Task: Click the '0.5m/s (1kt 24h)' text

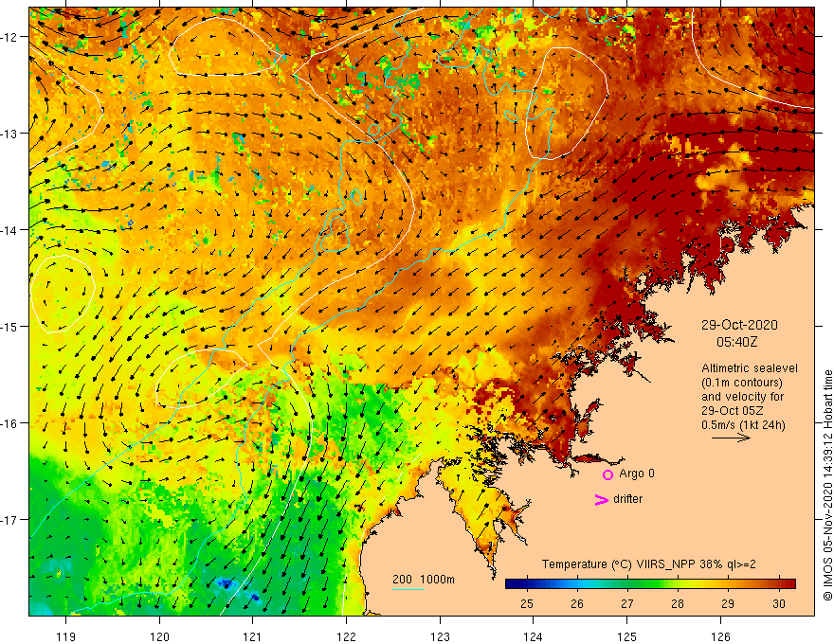Action: pos(743,425)
